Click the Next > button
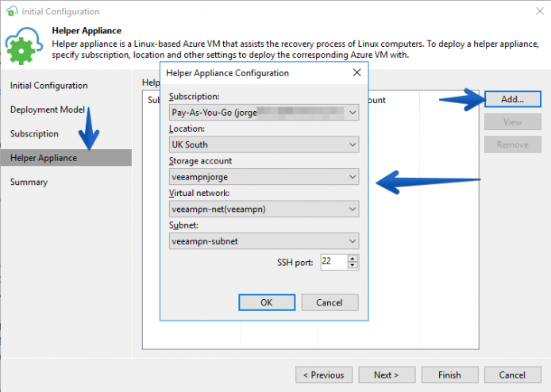The height and width of the screenshot is (392, 551). [387, 375]
